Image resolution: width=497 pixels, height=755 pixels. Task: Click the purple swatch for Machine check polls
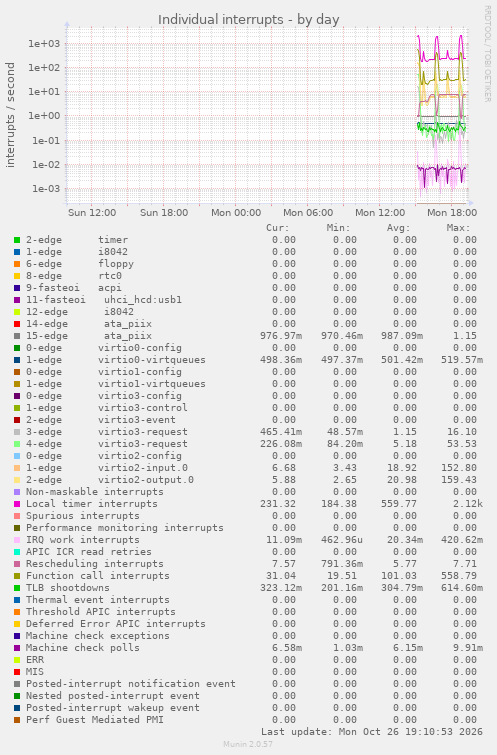pyautogui.click(x=17, y=648)
